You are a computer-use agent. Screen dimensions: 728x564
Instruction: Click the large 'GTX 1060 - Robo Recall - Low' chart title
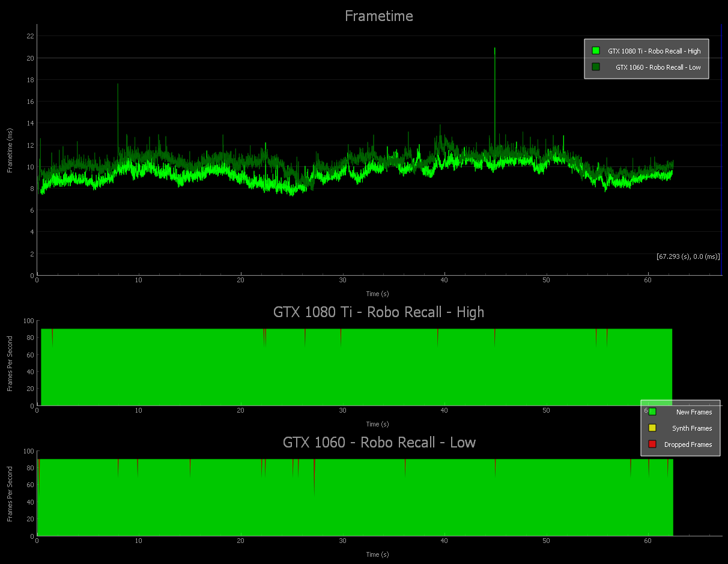tap(379, 443)
